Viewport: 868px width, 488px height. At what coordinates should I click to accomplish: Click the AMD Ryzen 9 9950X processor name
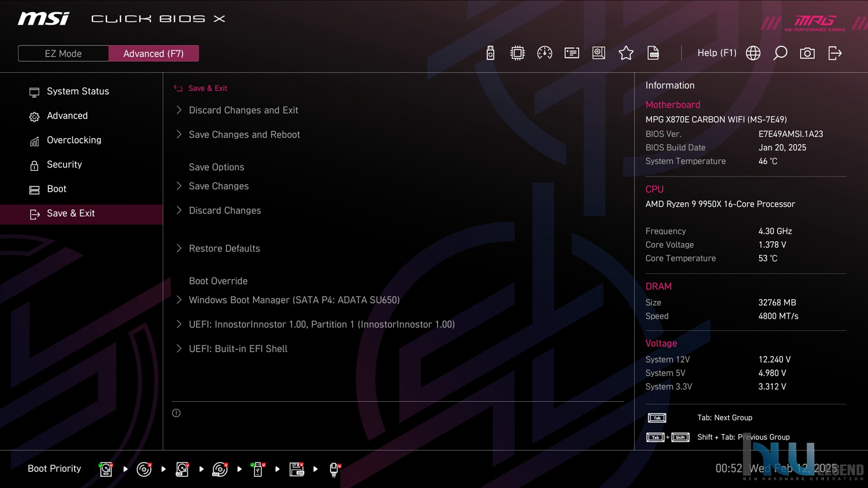click(x=720, y=204)
